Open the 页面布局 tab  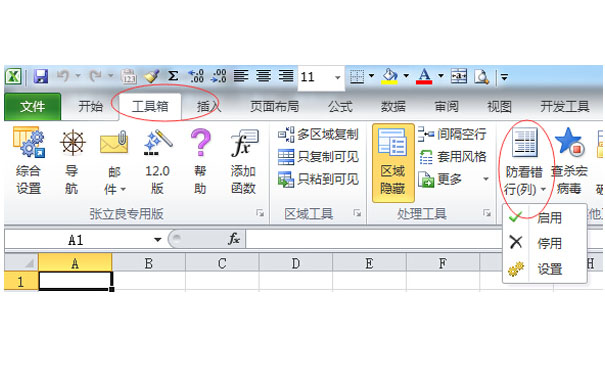click(274, 106)
